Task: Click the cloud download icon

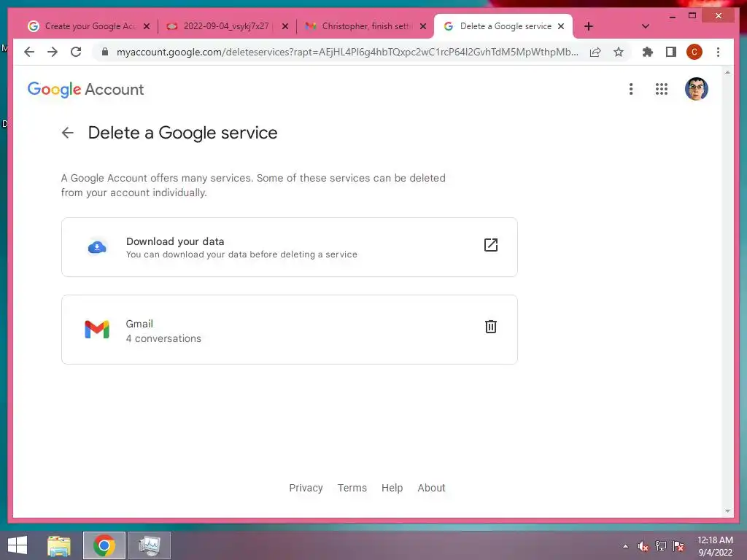Action: (97, 247)
